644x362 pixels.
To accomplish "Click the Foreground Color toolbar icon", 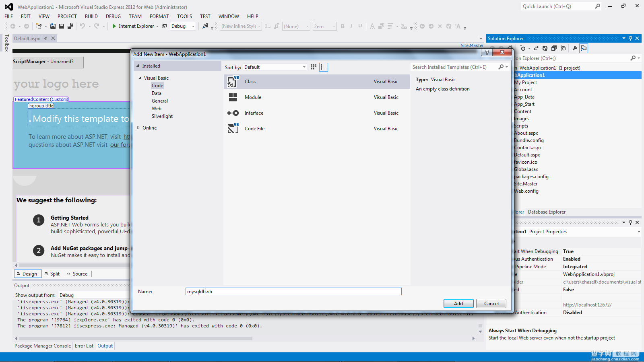I will 372,26.
